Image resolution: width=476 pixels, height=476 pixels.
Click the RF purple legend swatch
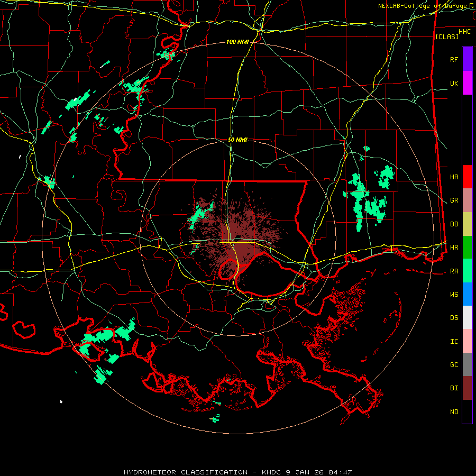point(467,59)
